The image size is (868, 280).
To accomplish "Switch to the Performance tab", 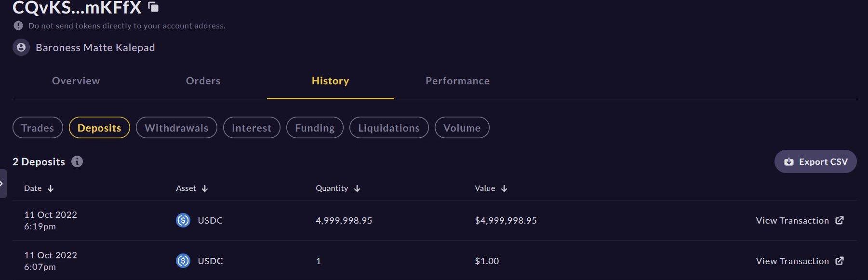I will tap(457, 81).
